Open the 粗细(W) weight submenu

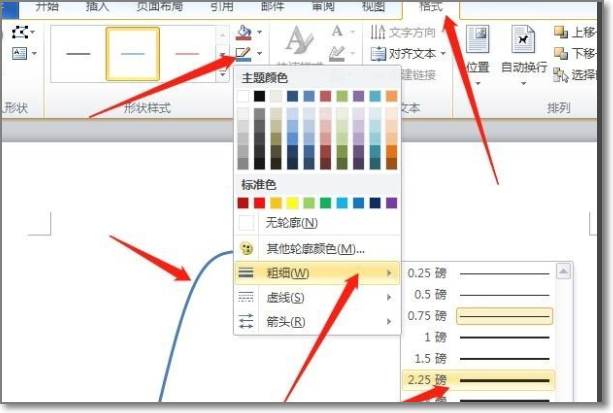click(x=317, y=273)
